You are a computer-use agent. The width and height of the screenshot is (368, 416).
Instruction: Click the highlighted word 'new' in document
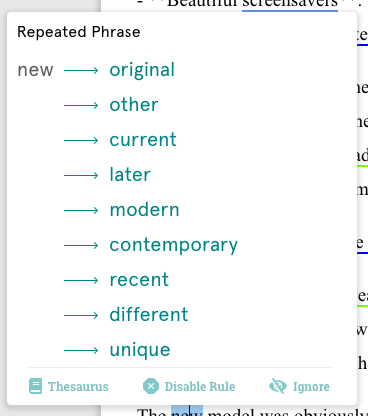click(x=187, y=412)
